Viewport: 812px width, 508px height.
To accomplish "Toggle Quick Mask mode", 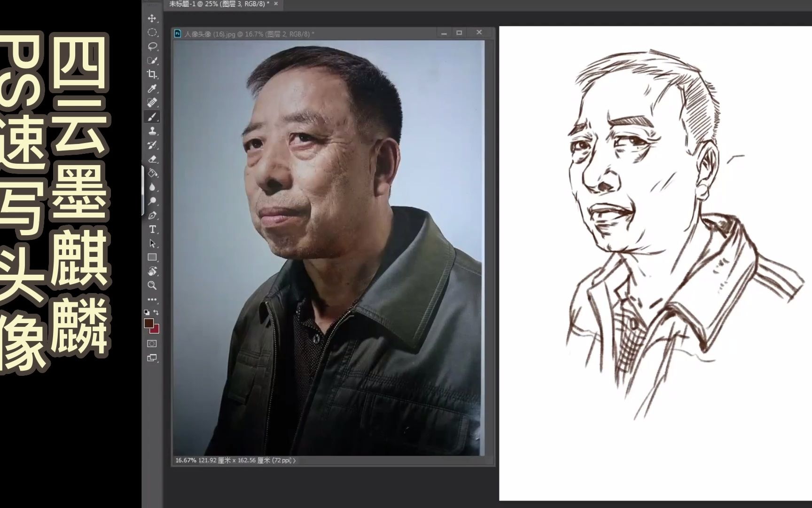I will point(152,344).
